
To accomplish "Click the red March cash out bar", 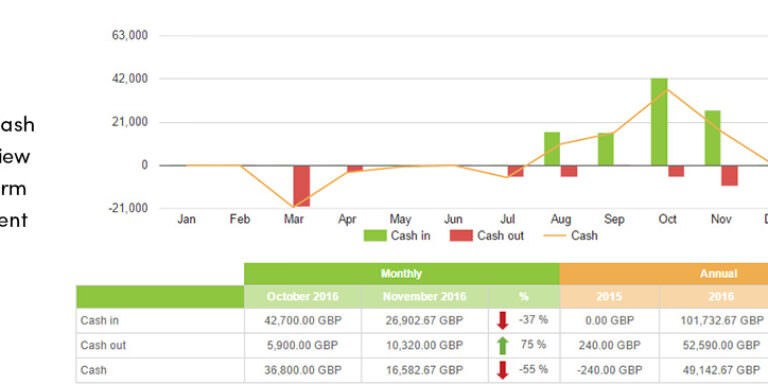I will 302,186.
